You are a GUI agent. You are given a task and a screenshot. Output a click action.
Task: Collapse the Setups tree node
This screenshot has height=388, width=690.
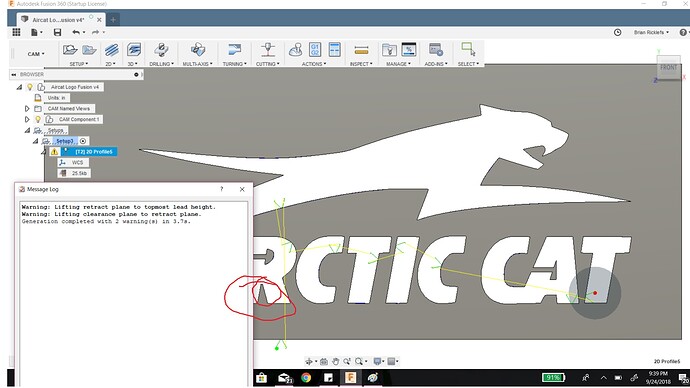tap(27, 130)
